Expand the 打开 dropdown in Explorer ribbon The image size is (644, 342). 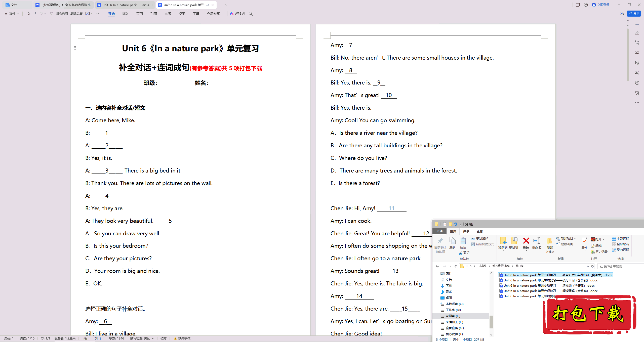pyautogui.click(x=603, y=239)
